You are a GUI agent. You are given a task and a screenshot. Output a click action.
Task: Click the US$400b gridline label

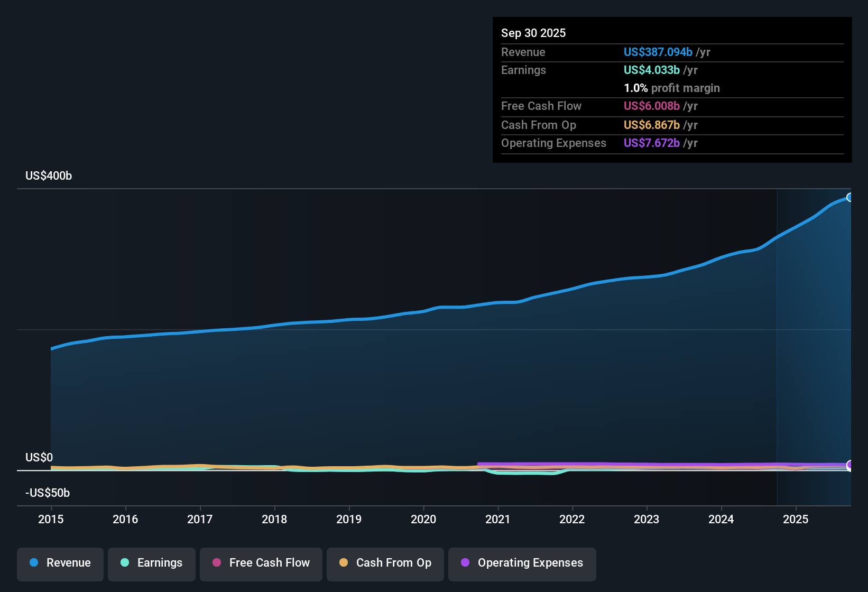(49, 175)
